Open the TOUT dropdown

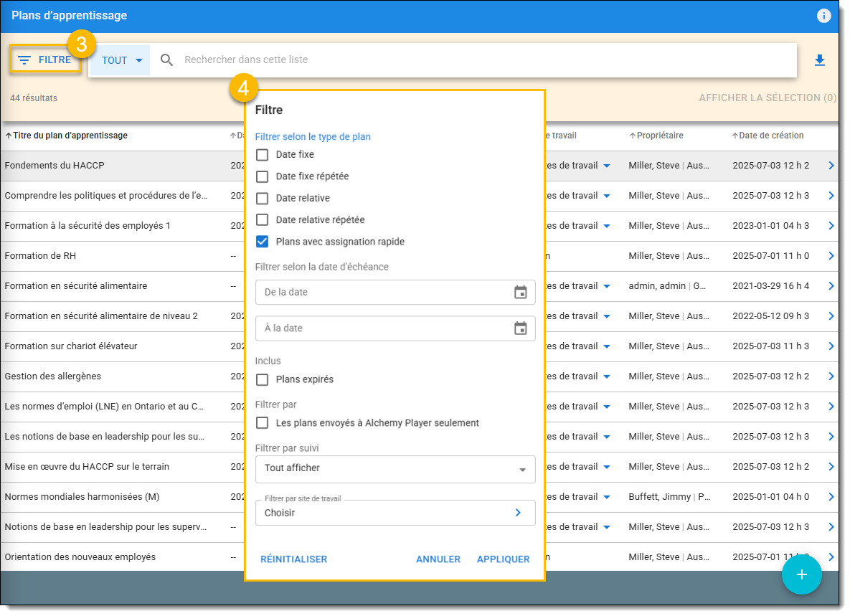click(x=121, y=61)
